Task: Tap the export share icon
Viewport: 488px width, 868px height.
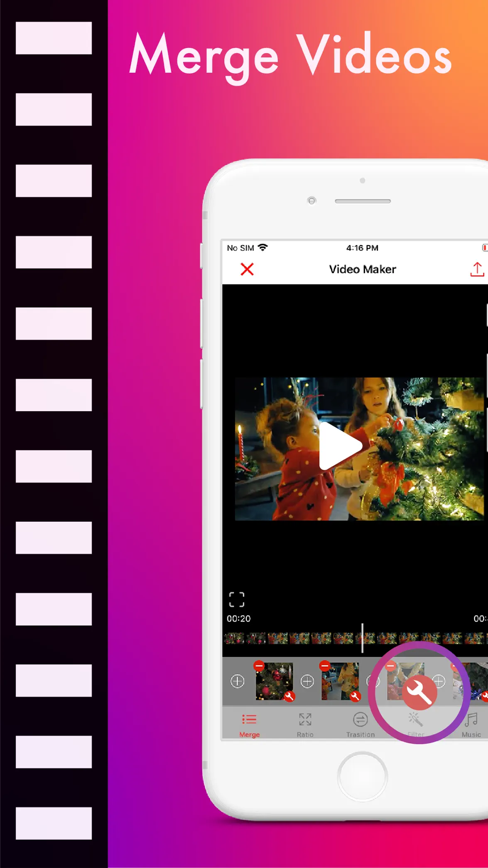Action: coord(477,269)
